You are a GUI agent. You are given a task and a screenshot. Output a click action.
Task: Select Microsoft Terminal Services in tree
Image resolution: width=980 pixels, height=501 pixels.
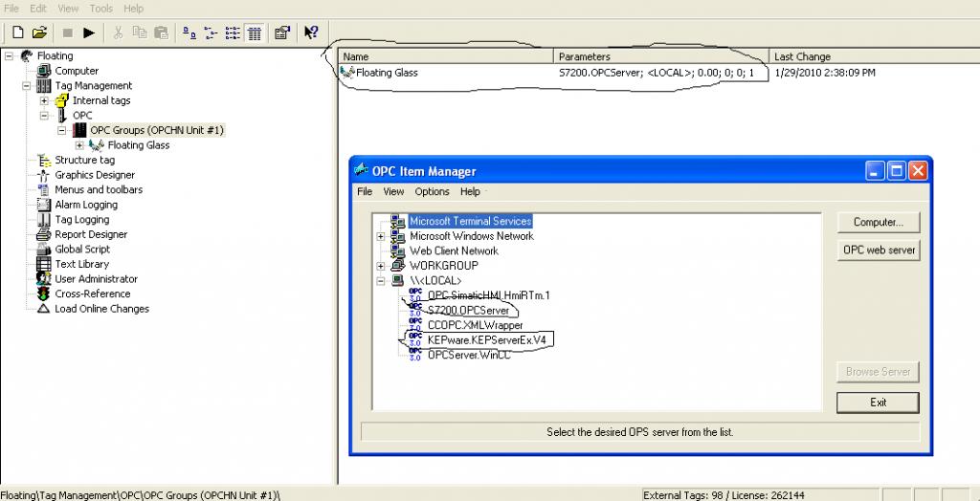tap(471, 221)
